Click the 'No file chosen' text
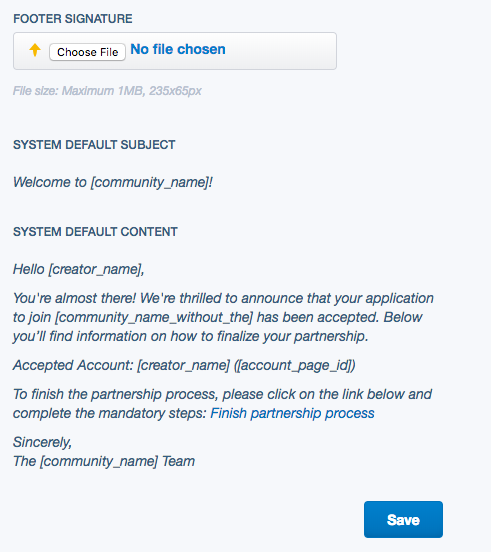 [178, 49]
